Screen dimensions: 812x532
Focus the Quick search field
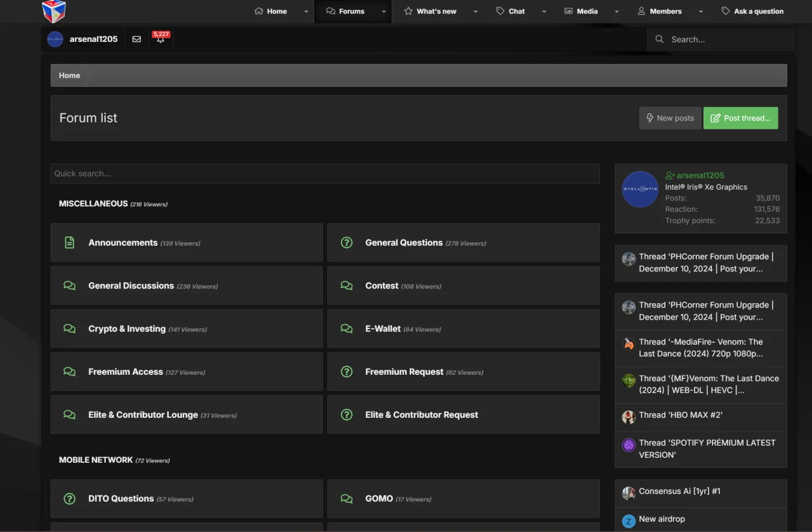pos(325,174)
